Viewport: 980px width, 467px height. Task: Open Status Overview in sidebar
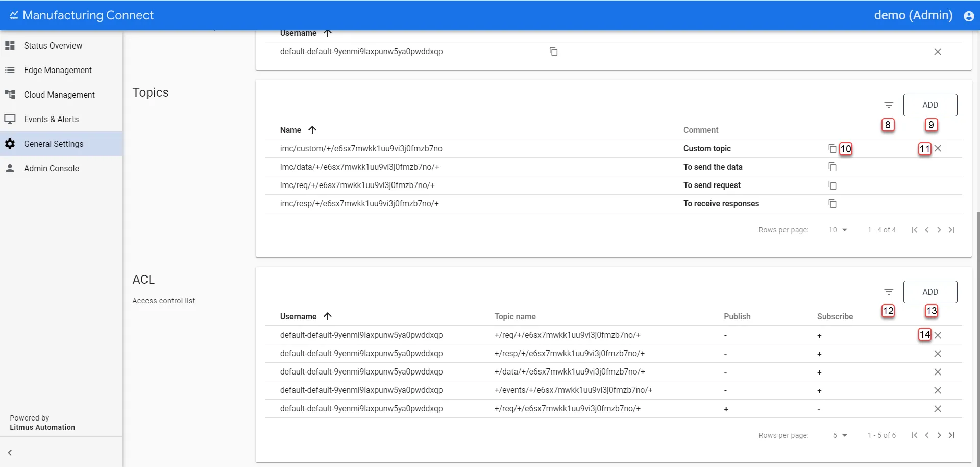[61, 45]
